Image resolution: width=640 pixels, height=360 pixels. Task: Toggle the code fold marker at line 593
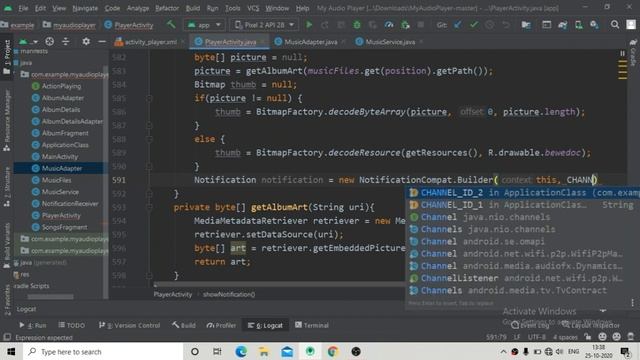point(149,207)
